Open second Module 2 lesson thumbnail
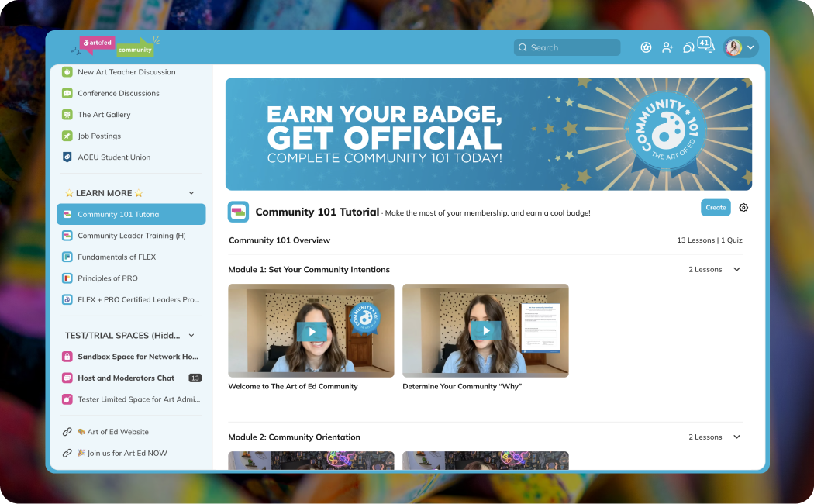The width and height of the screenshot is (814, 504). tap(486, 461)
